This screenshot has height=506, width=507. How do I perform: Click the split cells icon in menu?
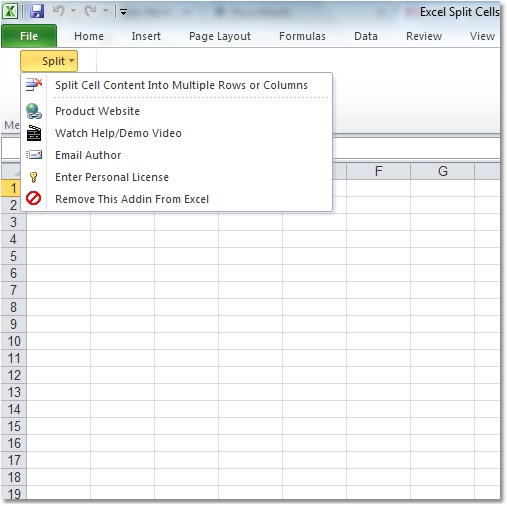[34, 85]
